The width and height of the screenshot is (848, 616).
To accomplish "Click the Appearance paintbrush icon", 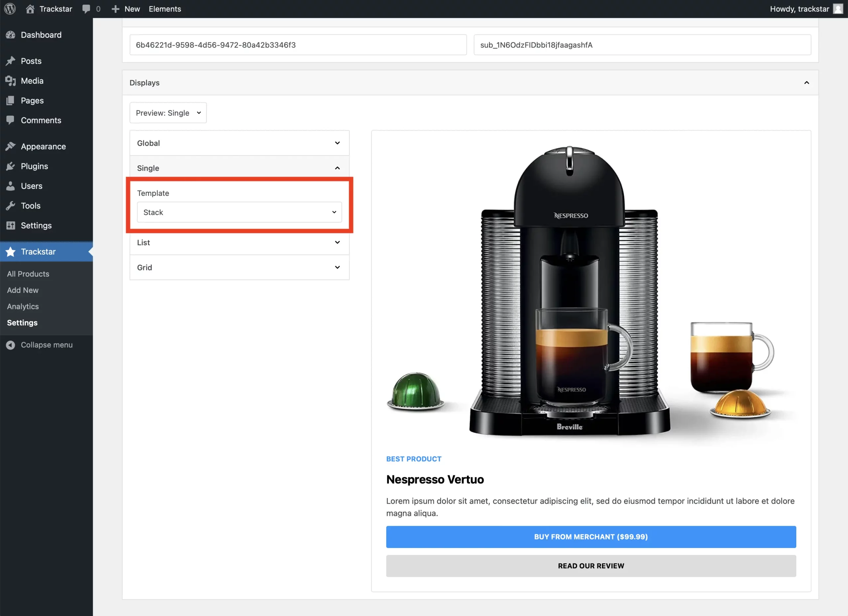I will (x=11, y=146).
